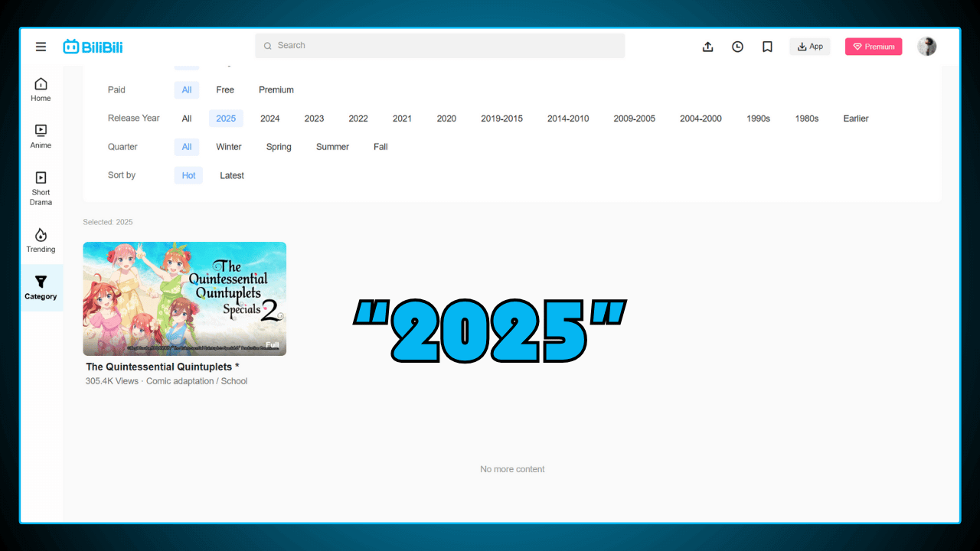The height and width of the screenshot is (551, 980).
Task: Click the BiliBili logo
Action: pyautogui.click(x=93, y=47)
